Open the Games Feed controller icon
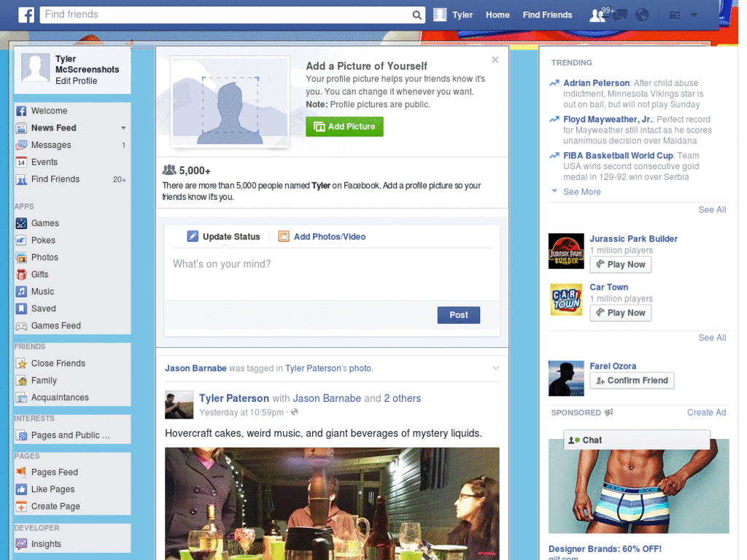Image resolution: width=747 pixels, height=560 pixels. click(21, 326)
